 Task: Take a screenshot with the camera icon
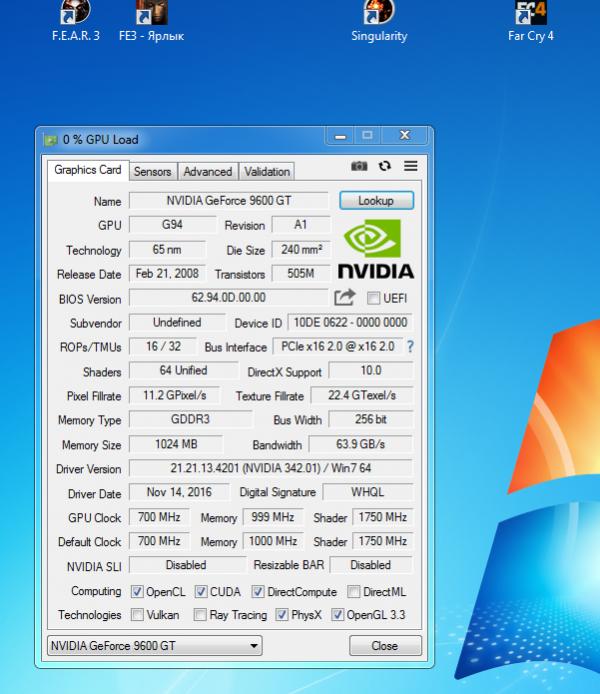359,166
